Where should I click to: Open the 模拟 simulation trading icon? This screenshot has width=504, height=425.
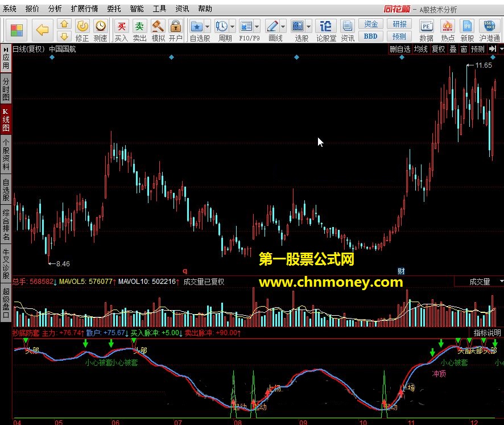point(158,31)
